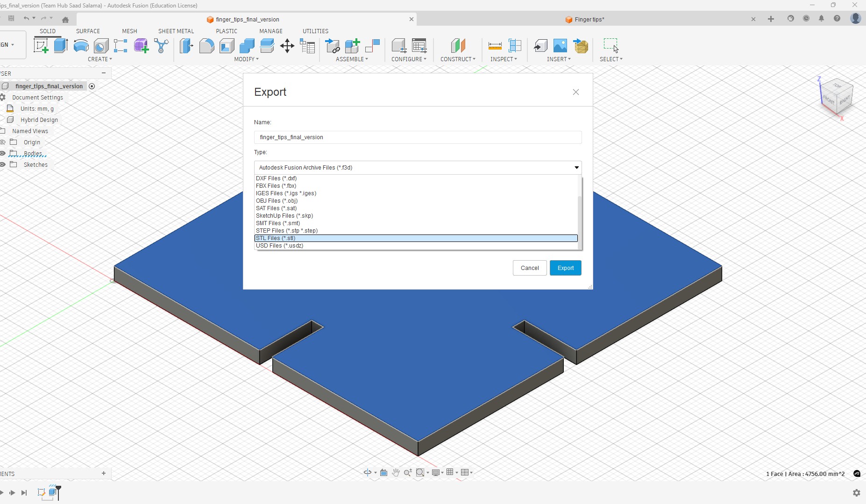Click the Export button
866x504 pixels.
[566, 268]
